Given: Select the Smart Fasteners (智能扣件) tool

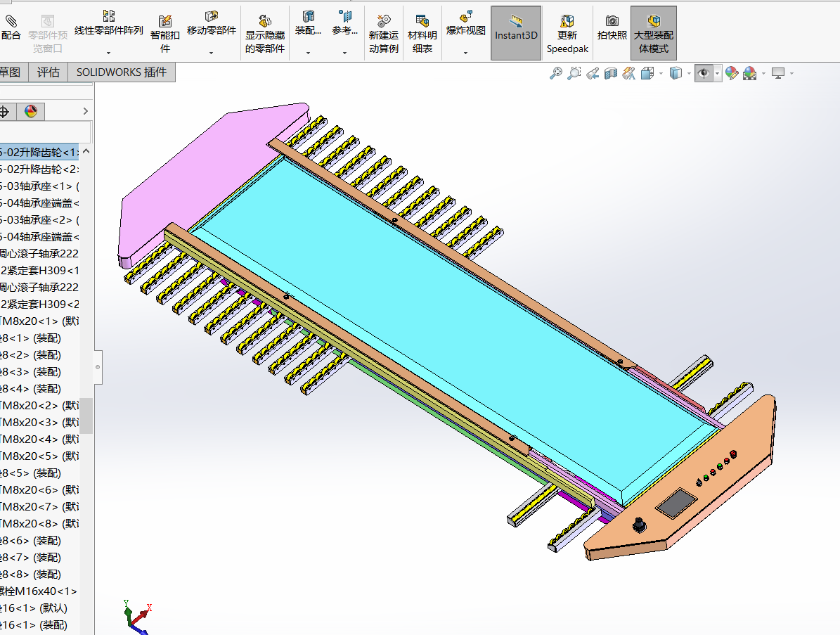Looking at the screenshot, I should click(165, 34).
